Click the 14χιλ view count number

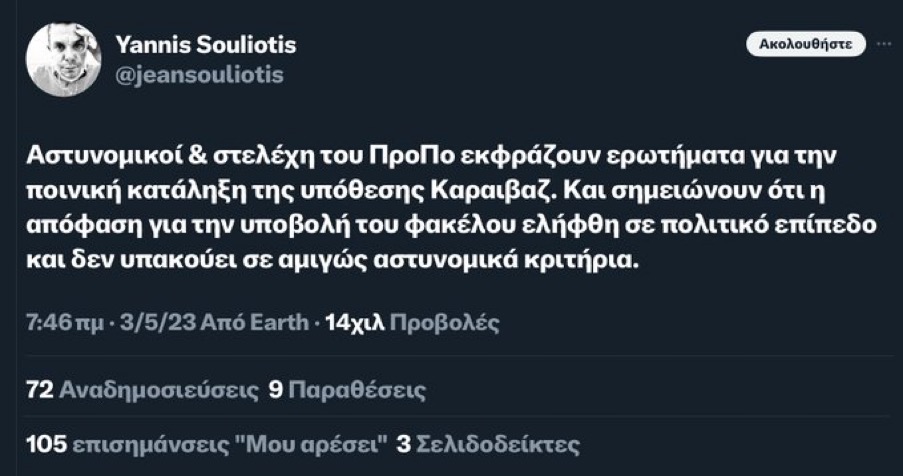(x=354, y=323)
